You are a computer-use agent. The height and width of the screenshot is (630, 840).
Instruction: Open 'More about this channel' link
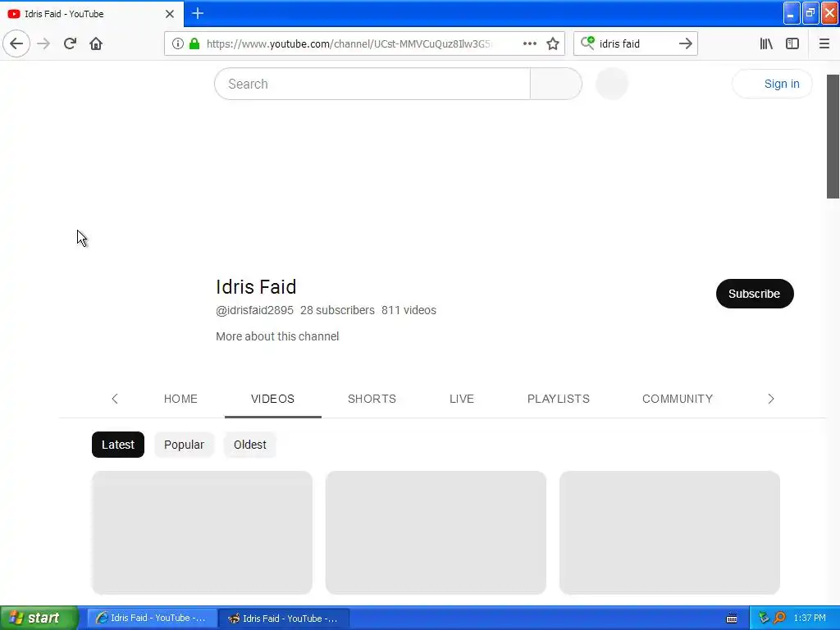click(277, 336)
